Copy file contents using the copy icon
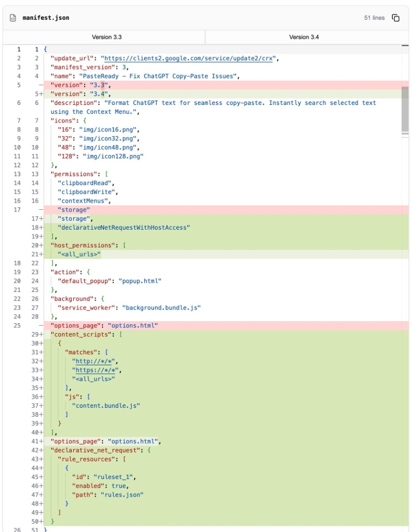The image size is (413, 532). (x=395, y=17)
